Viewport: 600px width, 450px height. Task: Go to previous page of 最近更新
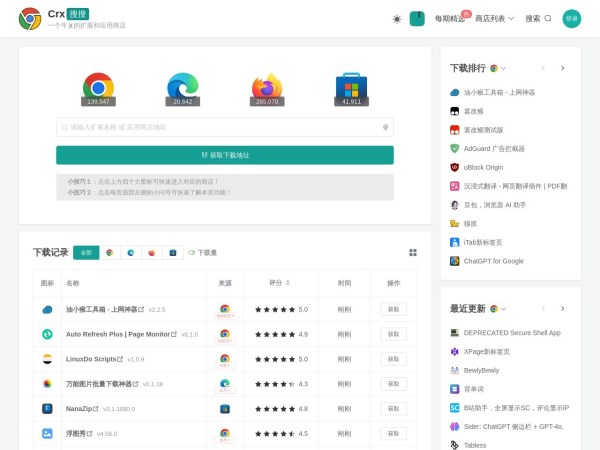coord(543,309)
